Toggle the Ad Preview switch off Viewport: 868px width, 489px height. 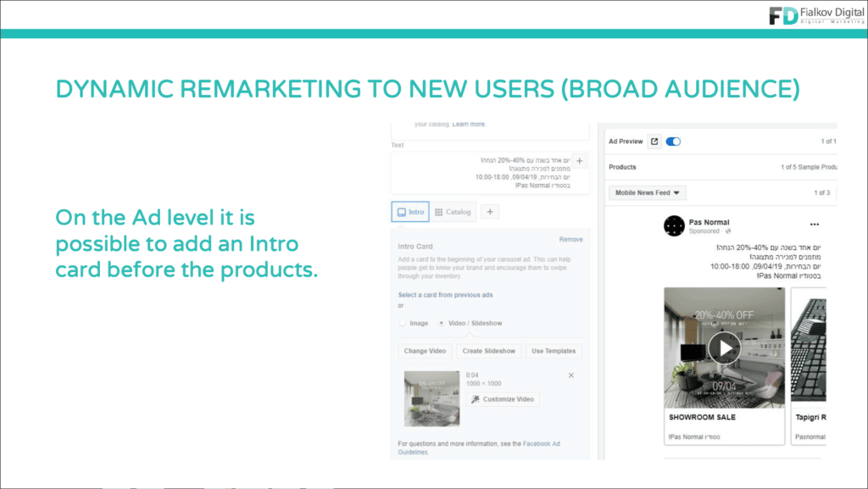coord(673,142)
